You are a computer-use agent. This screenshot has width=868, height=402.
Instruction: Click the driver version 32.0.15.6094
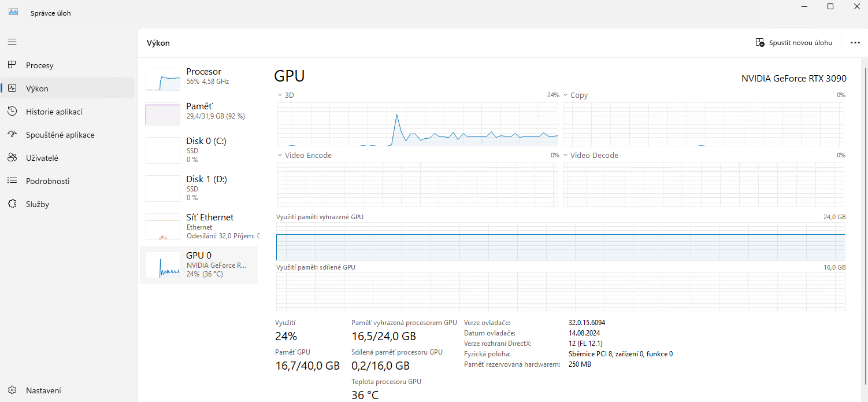coord(587,323)
